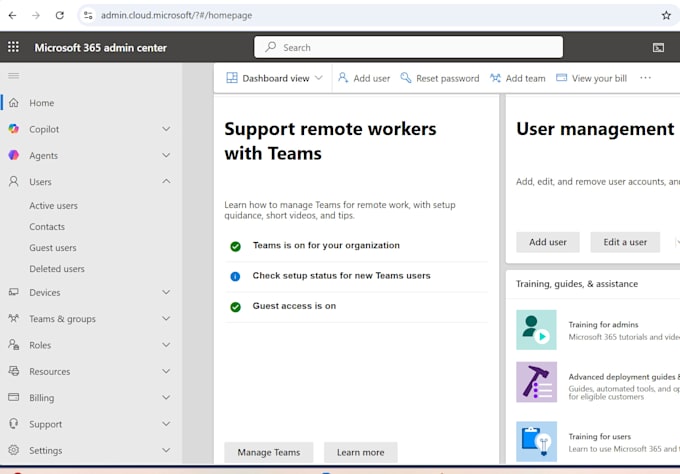Click the Add user person icon in toolbar
Image resolution: width=680 pixels, height=474 pixels.
tap(343, 78)
